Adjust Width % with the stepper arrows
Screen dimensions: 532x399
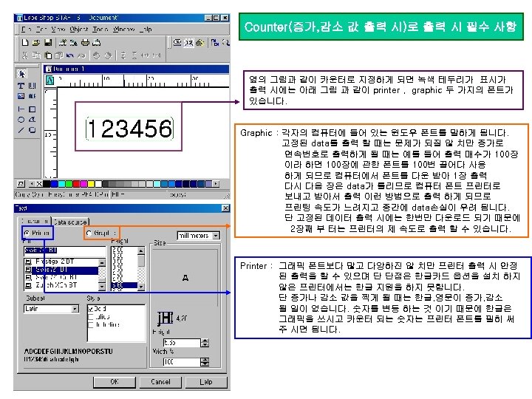pos(205,362)
